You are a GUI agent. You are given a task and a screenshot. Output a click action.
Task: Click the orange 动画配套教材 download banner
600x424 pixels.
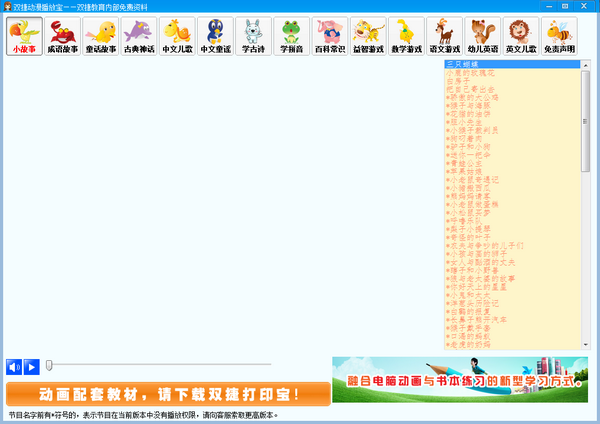[x=168, y=394]
